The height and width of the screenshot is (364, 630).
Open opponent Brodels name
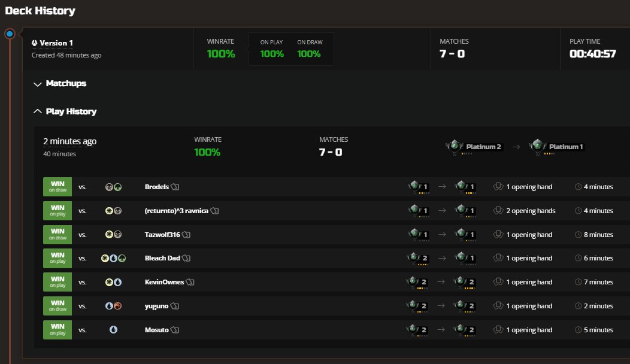[157, 187]
